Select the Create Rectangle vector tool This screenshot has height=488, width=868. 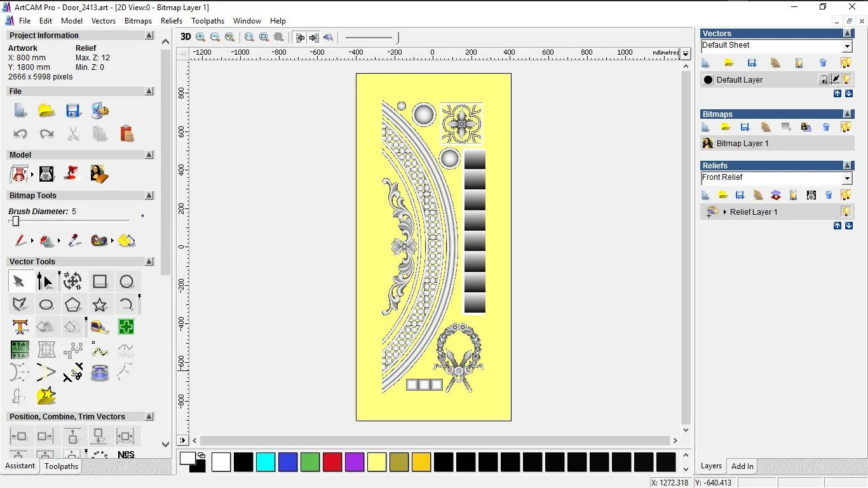point(100,281)
